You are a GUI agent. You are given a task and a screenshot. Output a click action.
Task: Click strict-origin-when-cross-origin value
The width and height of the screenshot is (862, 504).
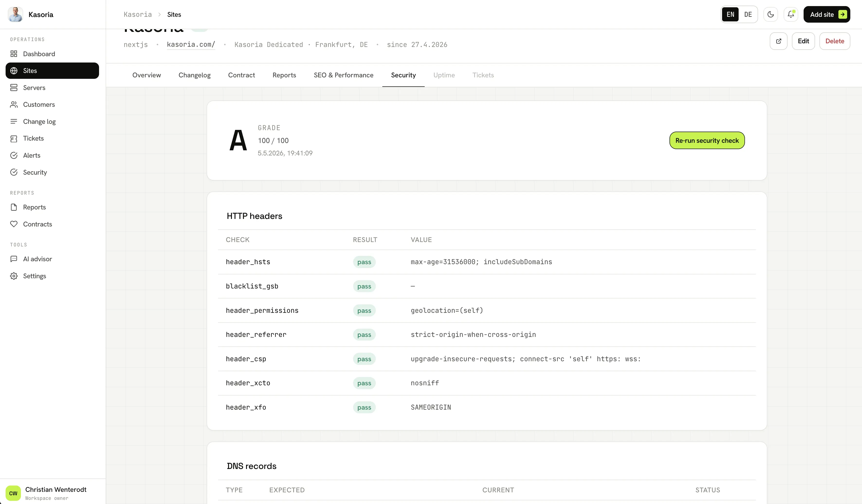473,335
